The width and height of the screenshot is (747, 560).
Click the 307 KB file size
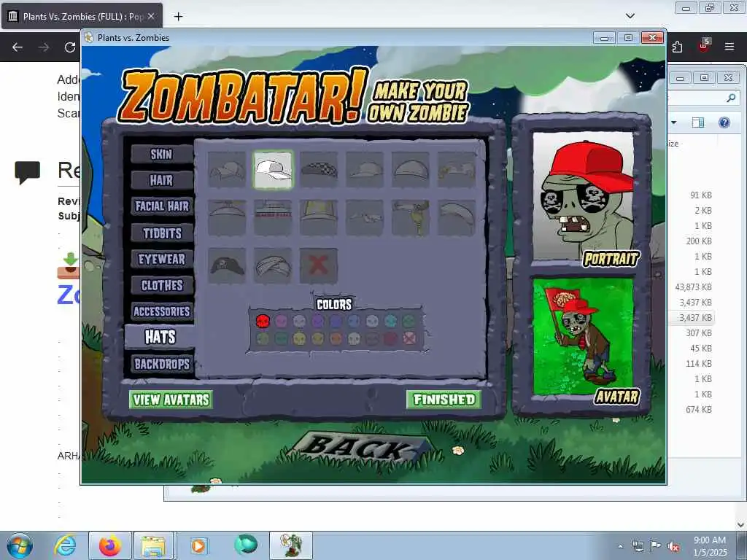point(698,332)
